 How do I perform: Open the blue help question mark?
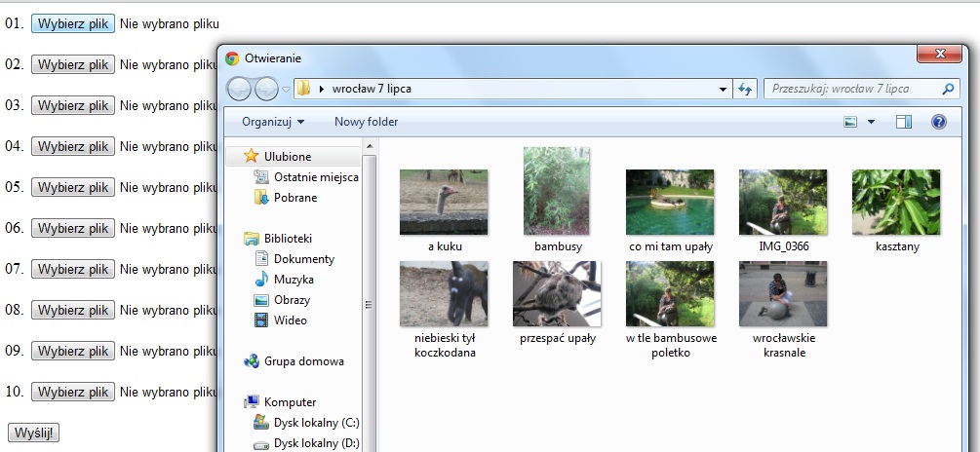[938, 122]
